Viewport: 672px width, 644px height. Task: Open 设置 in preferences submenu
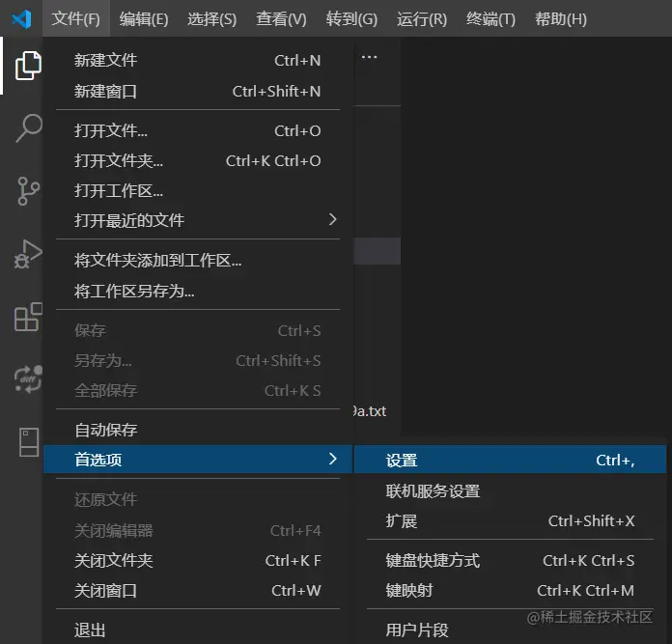pyautogui.click(x=510, y=460)
